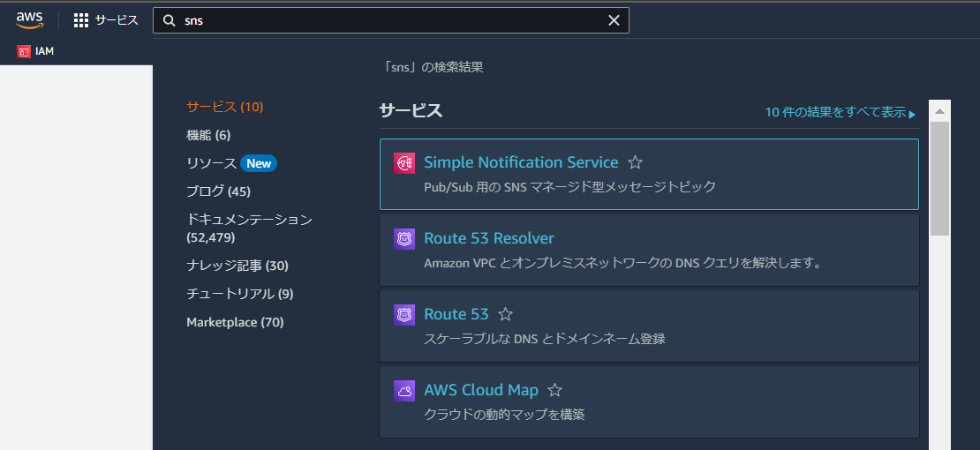
Task: Click the AWS Cloud Map icon
Action: click(404, 391)
